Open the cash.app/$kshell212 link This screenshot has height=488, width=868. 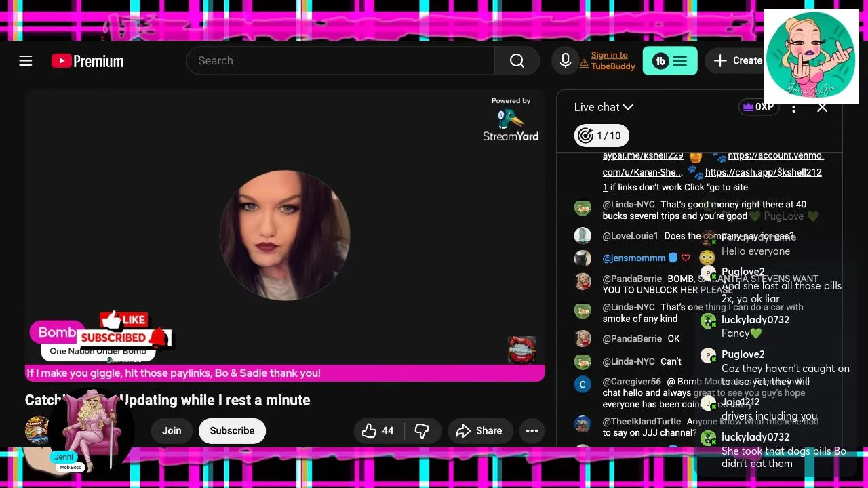(x=764, y=172)
